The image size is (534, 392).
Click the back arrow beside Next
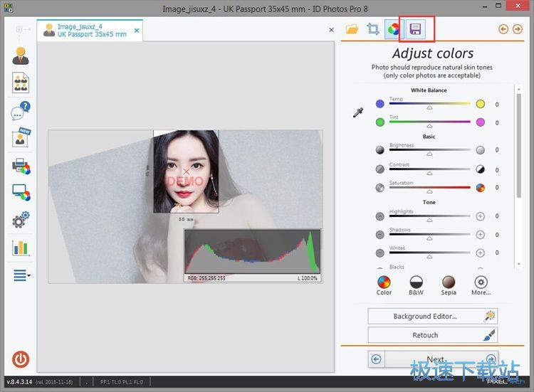click(377, 359)
